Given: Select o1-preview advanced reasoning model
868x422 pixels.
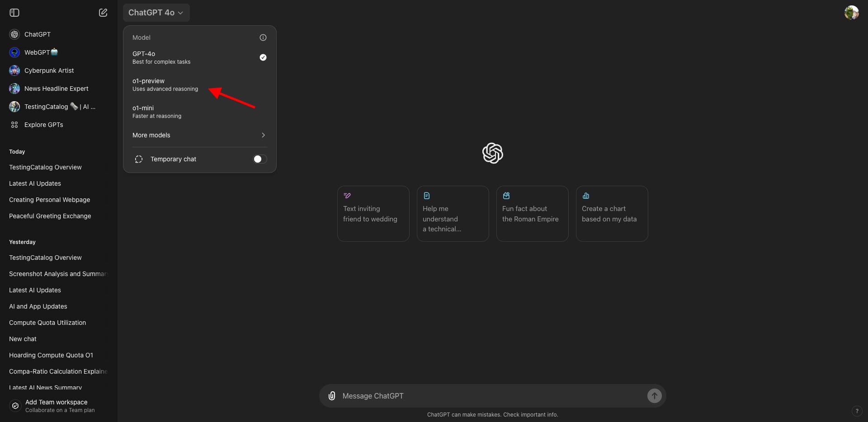Looking at the screenshot, I should click(199, 84).
